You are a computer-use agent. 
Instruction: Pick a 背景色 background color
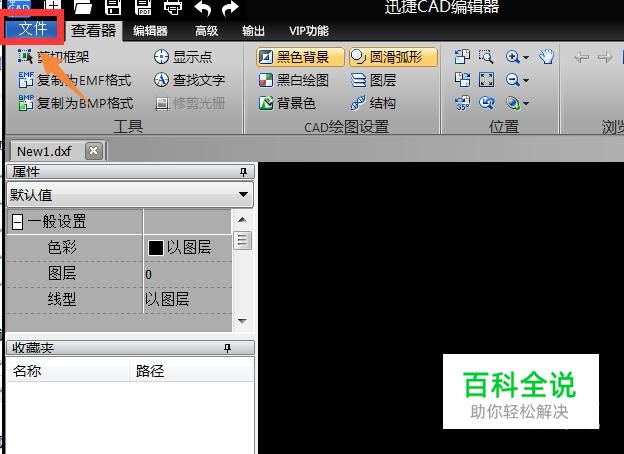click(x=287, y=103)
